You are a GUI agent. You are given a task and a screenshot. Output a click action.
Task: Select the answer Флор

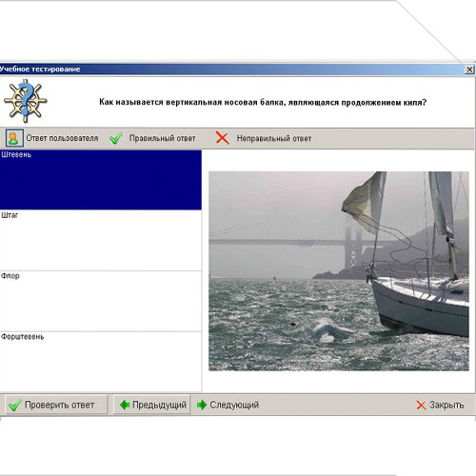[101, 301]
